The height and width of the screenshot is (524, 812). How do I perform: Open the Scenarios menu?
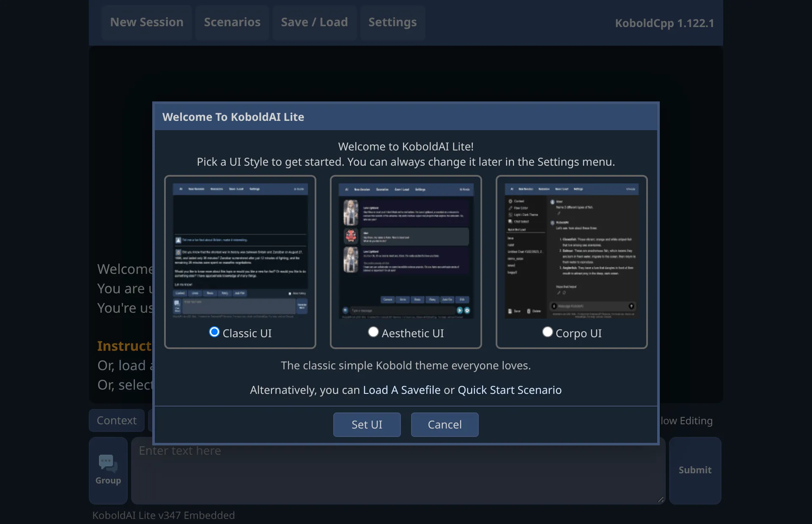pos(232,22)
